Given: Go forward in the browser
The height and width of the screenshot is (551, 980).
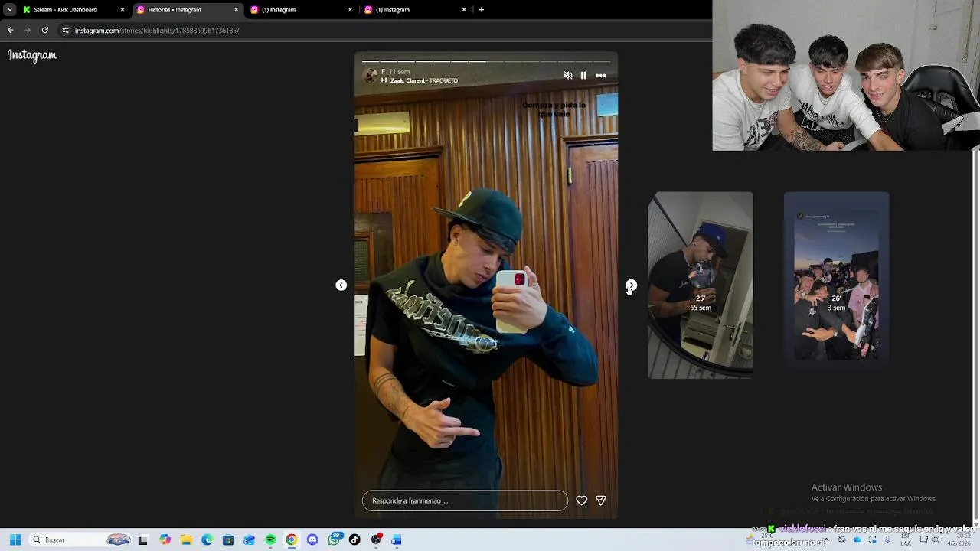Looking at the screenshot, I should click(28, 31).
